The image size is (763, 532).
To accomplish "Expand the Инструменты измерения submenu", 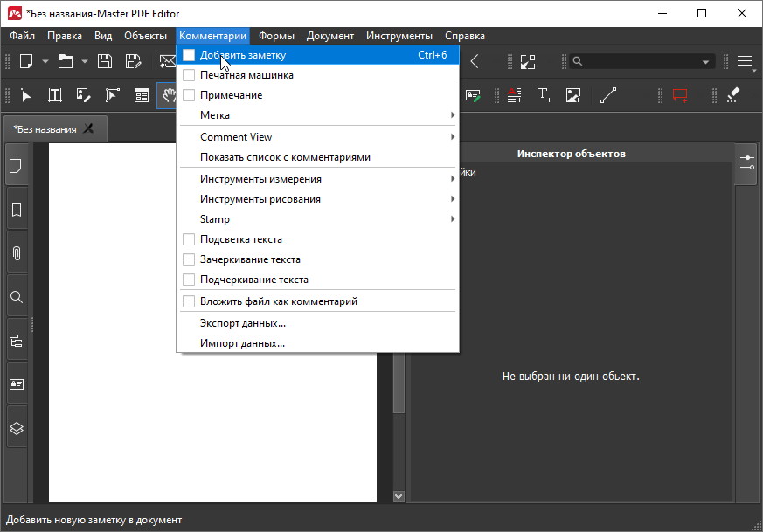I will tap(318, 179).
